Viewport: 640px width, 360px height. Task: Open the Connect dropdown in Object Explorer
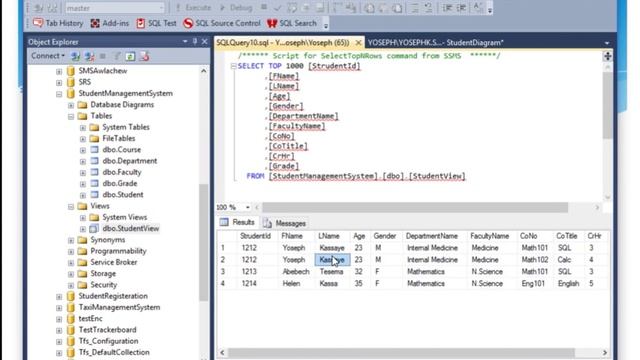tap(48, 56)
